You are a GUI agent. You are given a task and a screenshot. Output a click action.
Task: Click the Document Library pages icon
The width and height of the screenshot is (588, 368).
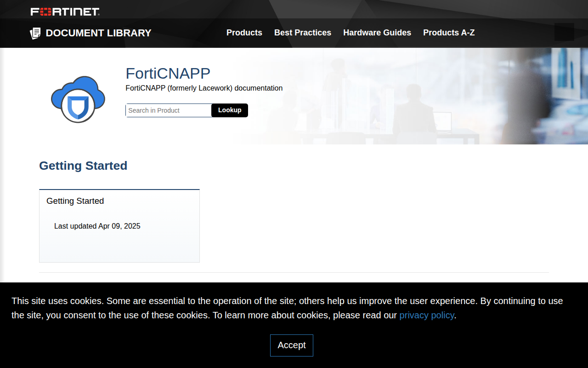35,33
